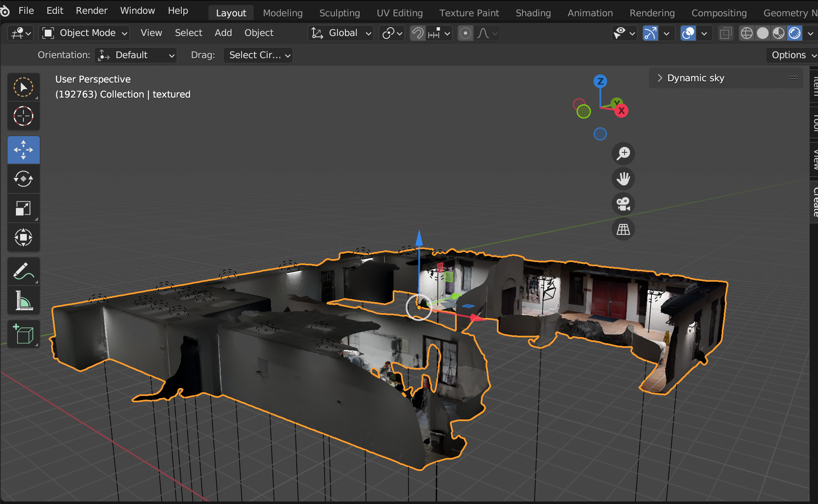Open the Object Mode dropdown
The width and height of the screenshot is (818, 504).
[84, 33]
